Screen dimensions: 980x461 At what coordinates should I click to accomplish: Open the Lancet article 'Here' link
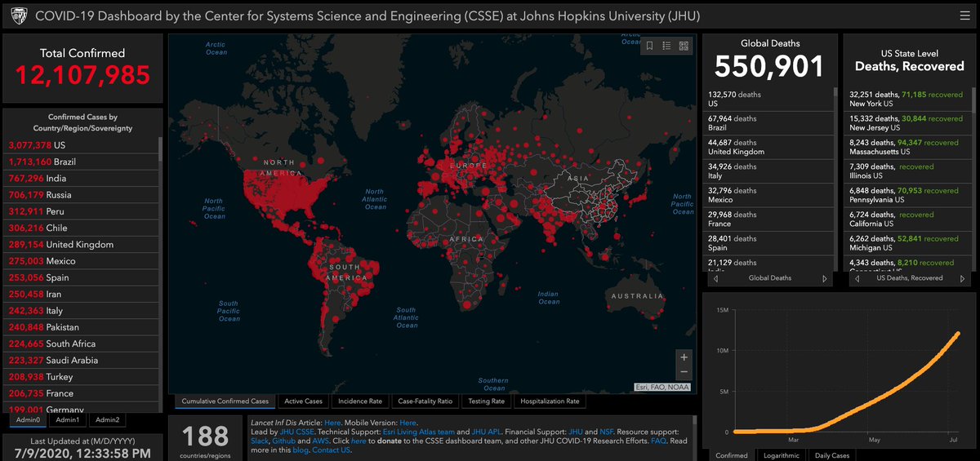[332, 423]
